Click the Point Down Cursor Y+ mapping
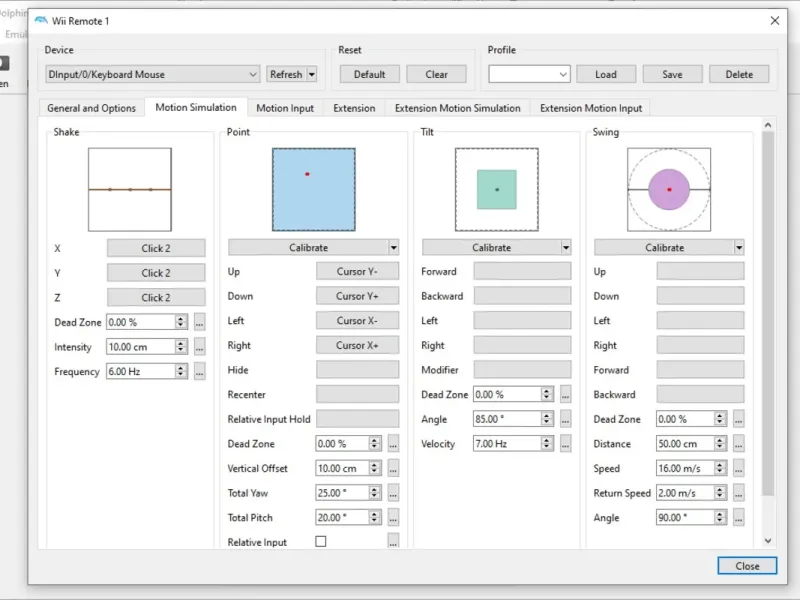 [x=357, y=296]
